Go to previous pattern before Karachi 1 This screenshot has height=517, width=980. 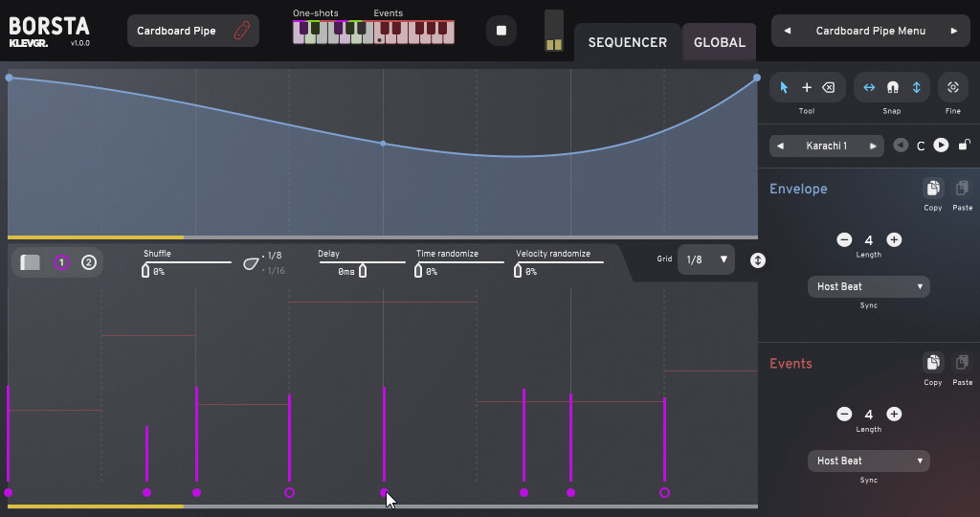pos(780,146)
